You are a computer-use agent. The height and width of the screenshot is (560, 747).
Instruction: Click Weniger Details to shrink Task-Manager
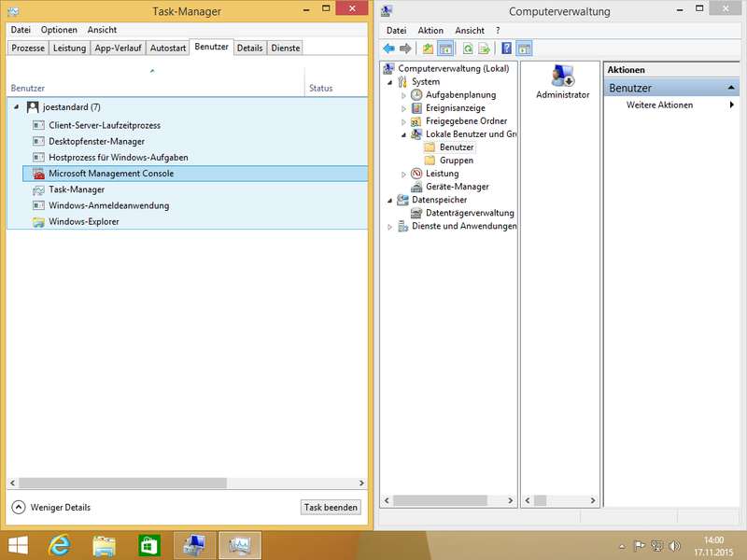[51, 508]
